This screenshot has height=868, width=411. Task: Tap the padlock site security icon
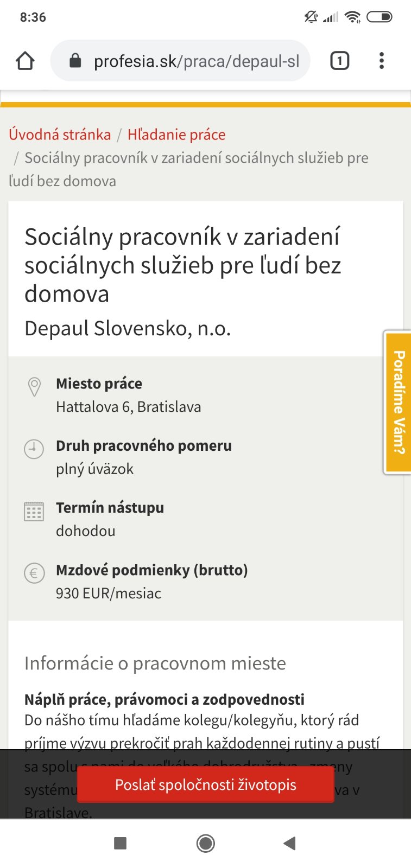pyautogui.click(x=75, y=61)
